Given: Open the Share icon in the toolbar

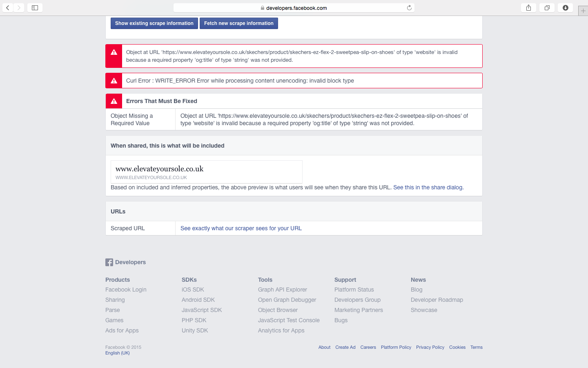Looking at the screenshot, I should (528, 8).
